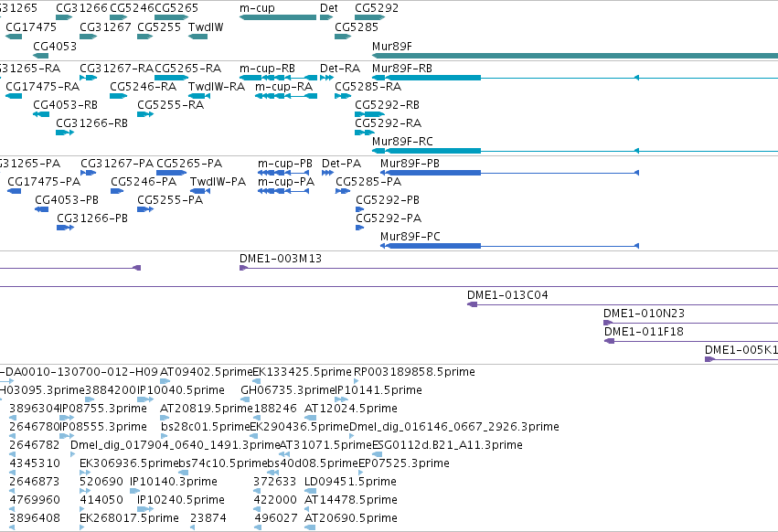This screenshot has height=532, width=778.
Task: Click the Mur89F gene bar in the gene track
Action: coord(575,56)
